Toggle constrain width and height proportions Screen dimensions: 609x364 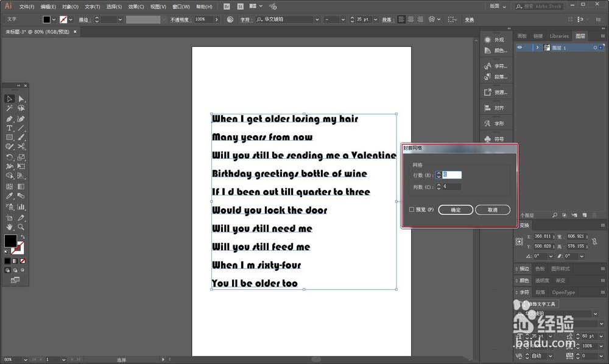(x=594, y=242)
